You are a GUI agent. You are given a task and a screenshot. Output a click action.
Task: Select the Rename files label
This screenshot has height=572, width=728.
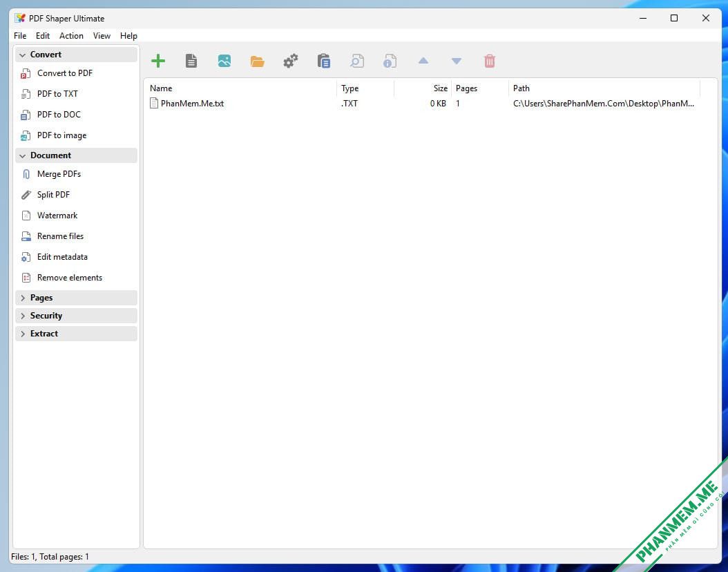tap(60, 236)
